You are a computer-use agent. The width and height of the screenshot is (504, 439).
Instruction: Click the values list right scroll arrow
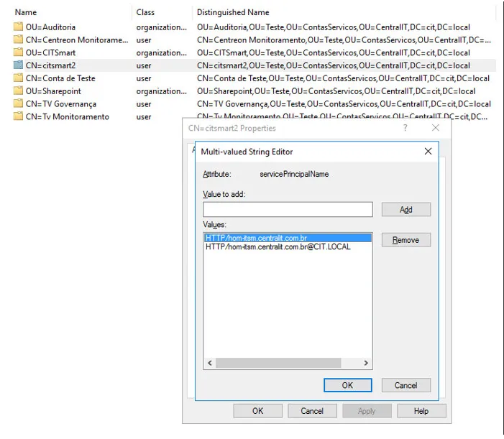point(366,363)
